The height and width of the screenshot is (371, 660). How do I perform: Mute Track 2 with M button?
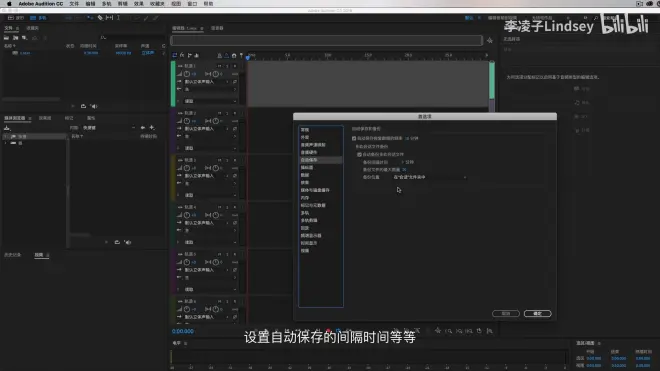tap(220, 113)
